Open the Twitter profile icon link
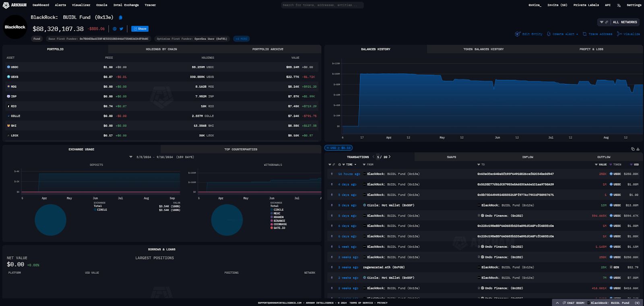Screen dimensions: 644x306 (x=121, y=29)
